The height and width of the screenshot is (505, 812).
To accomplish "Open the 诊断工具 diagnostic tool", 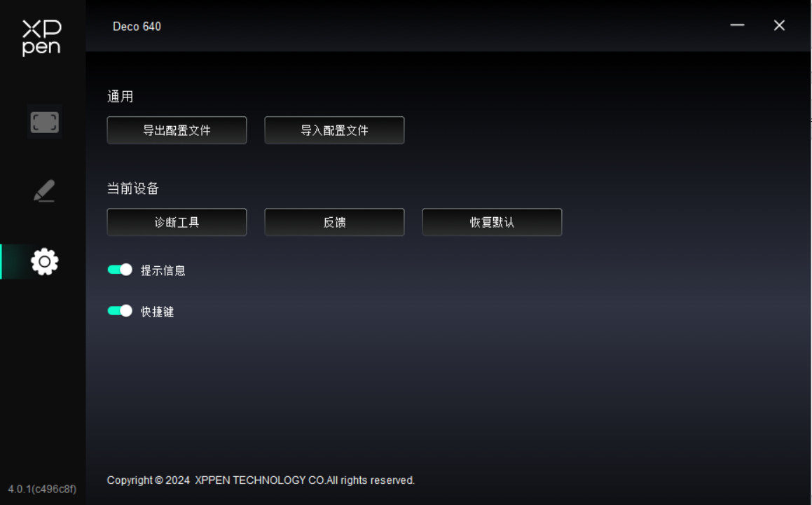I will click(x=177, y=222).
